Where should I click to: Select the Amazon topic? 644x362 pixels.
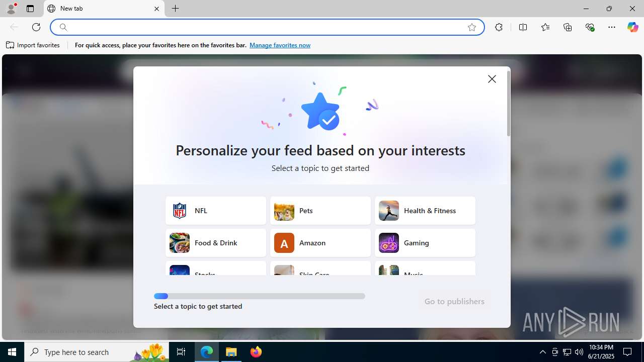(x=320, y=243)
